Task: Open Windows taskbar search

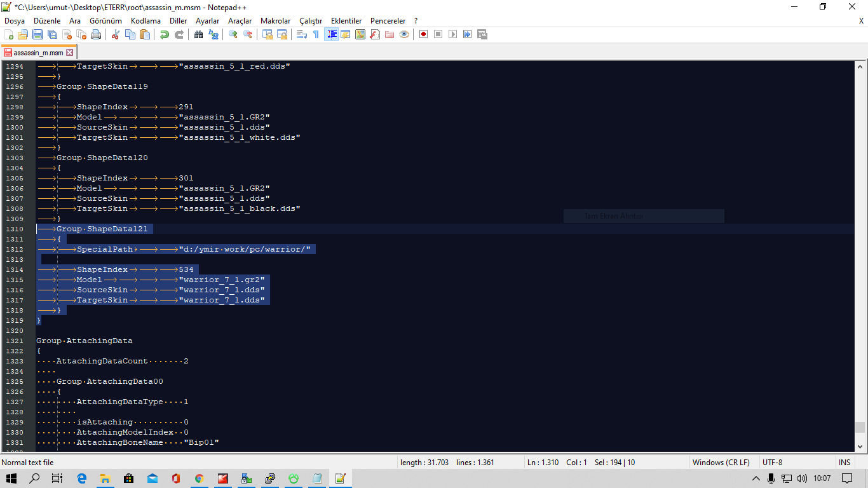Action: [34, 478]
